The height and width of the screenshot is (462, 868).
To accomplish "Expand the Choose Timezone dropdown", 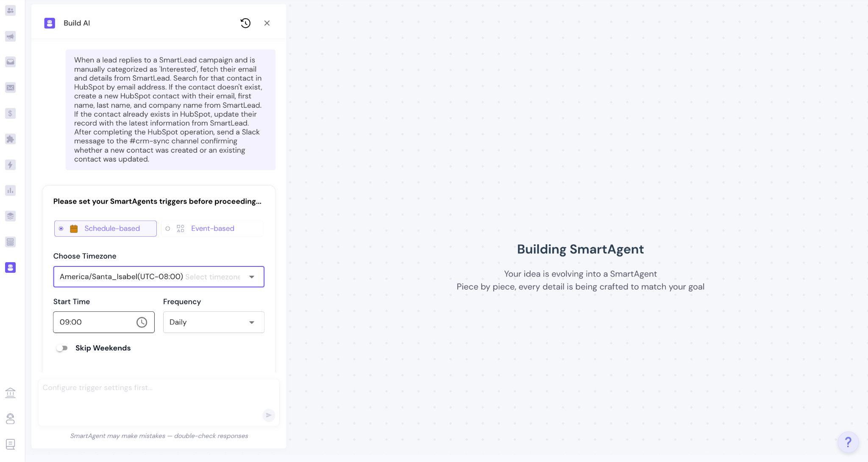I will 251,277.
